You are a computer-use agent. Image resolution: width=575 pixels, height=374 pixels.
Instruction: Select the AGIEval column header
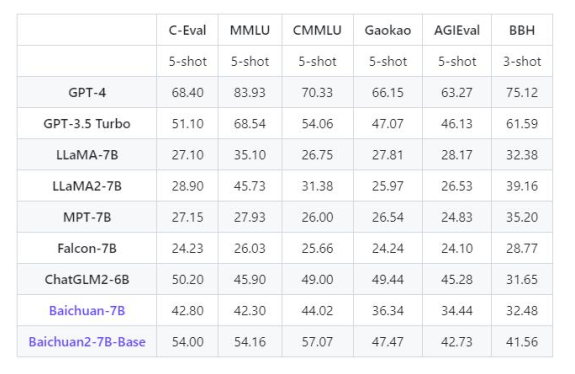(457, 30)
